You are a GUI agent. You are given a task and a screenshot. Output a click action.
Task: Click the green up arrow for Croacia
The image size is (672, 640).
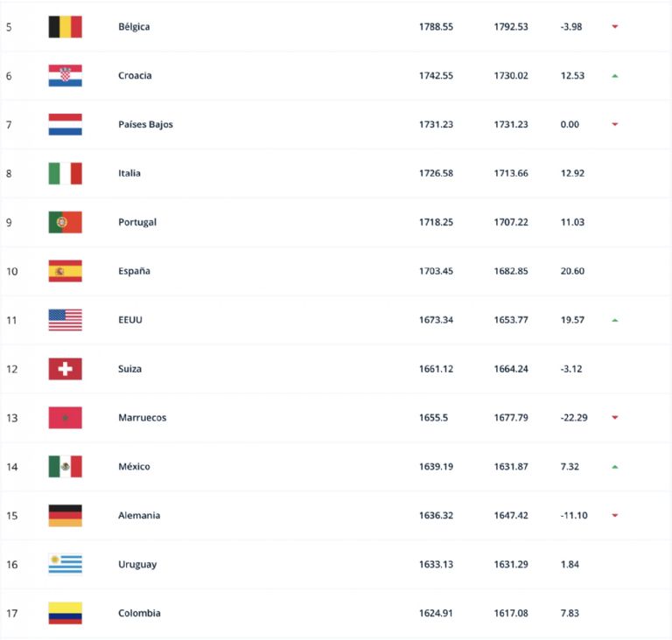(x=615, y=76)
